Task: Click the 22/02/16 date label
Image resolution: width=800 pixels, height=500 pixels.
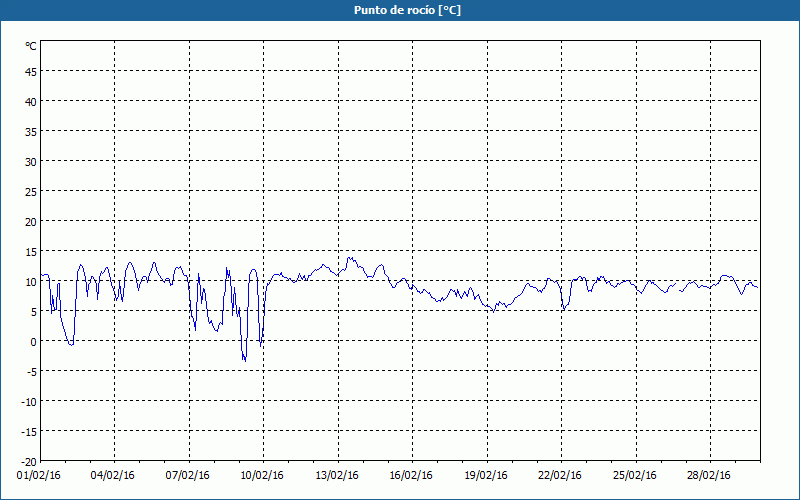Action: click(x=560, y=476)
